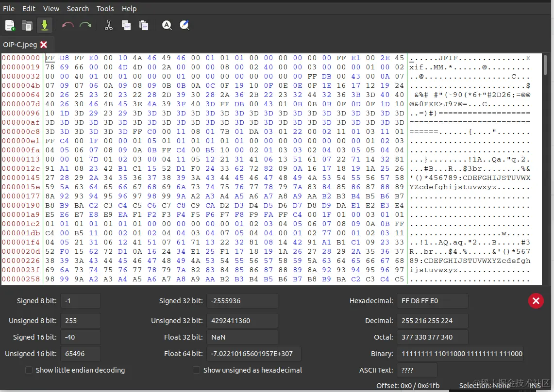Image resolution: width=554 pixels, height=392 pixels.
Task: Save the file with the green download-arrow icon
Action: click(45, 25)
